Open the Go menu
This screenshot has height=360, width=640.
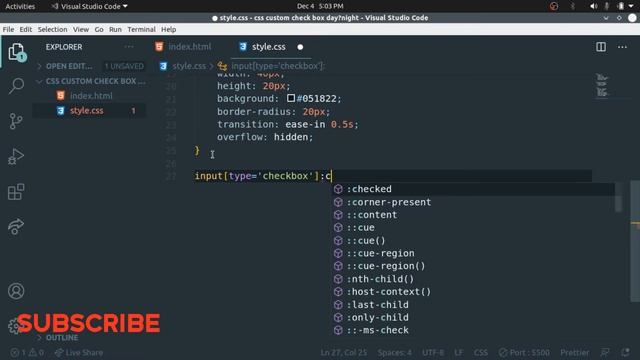tap(99, 29)
